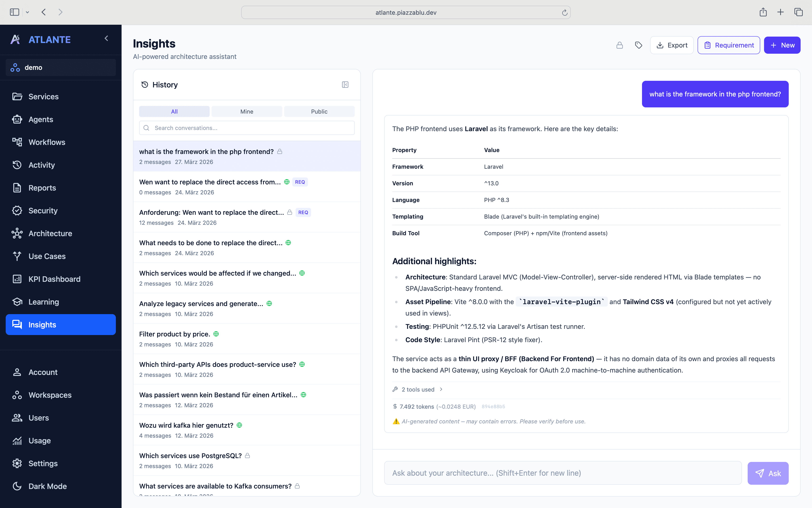Open 'Wozu wird kafka hier genutzt?' conversation

(186, 425)
